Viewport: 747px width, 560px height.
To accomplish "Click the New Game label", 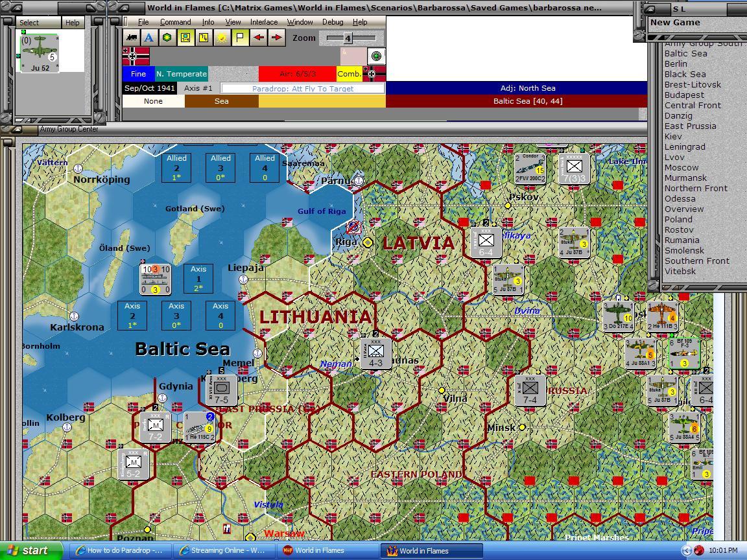I will [x=675, y=23].
